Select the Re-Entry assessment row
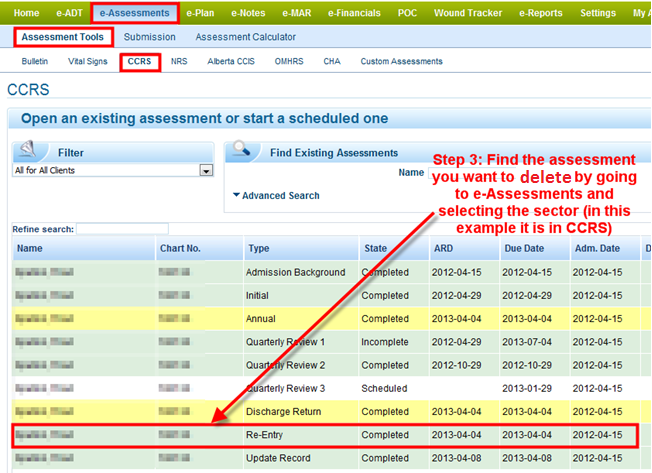The height and width of the screenshot is (473, 652). coord(325,435)
